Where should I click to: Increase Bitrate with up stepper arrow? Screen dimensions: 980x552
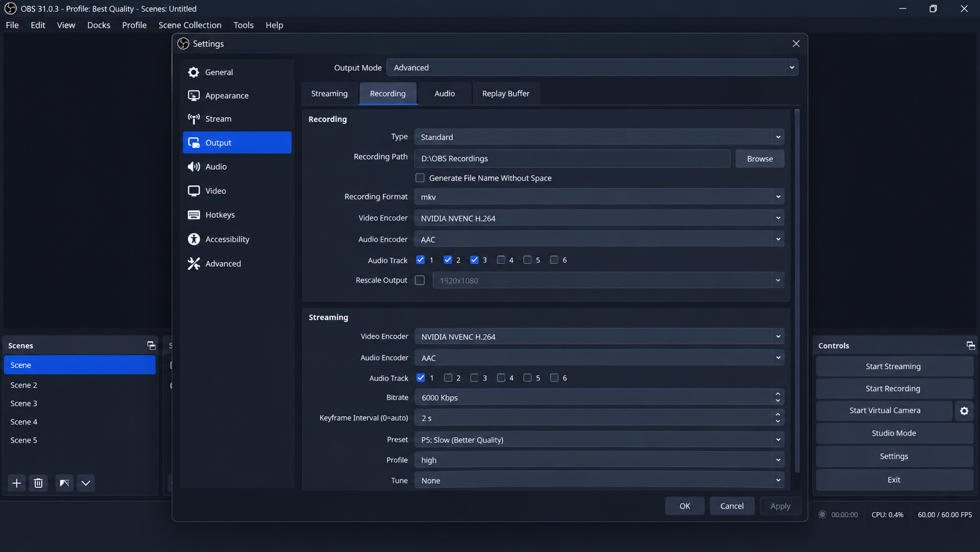[x=778, y=394]
